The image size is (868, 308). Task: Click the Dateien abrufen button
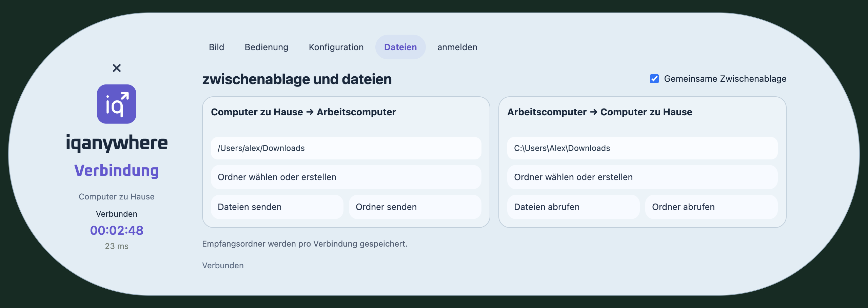(x=573, y=207)
